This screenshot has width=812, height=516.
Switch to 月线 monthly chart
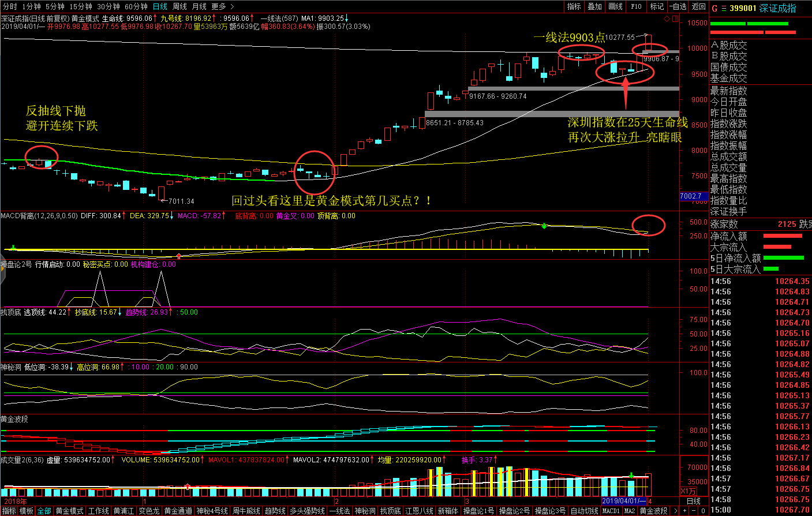pos(199,6)
